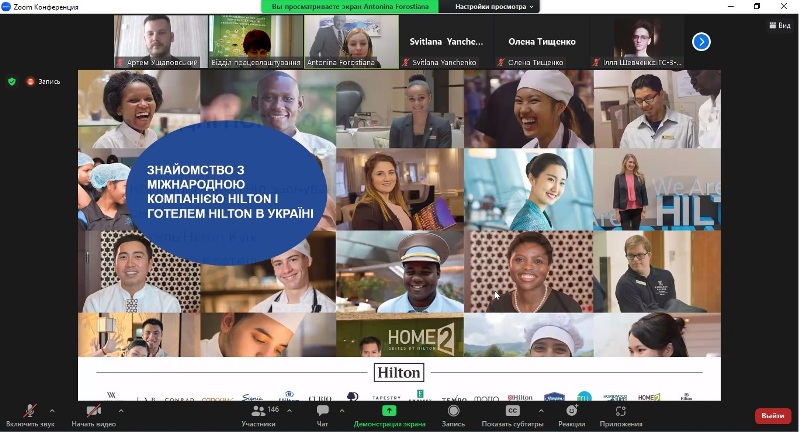Minimize the Zoom window
Image resolution: width=800 pixels, height=432 pixels.
(x=731, y=6)
